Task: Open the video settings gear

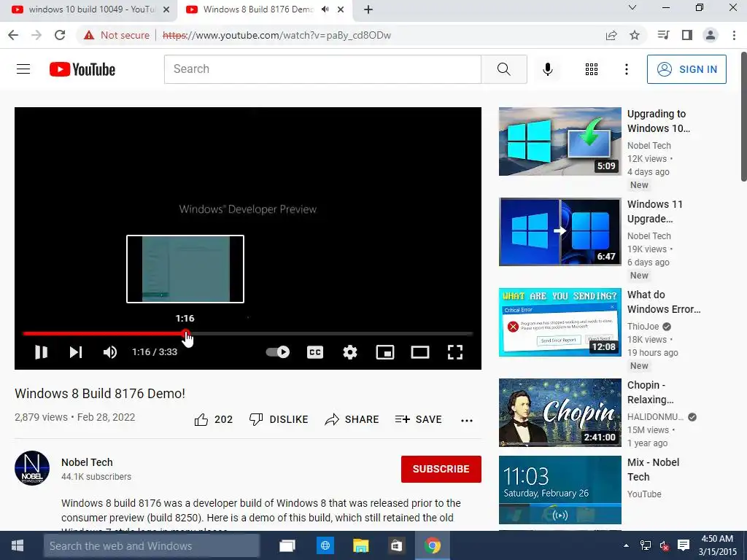Action: pyautogui.click(x=350, y=352)
